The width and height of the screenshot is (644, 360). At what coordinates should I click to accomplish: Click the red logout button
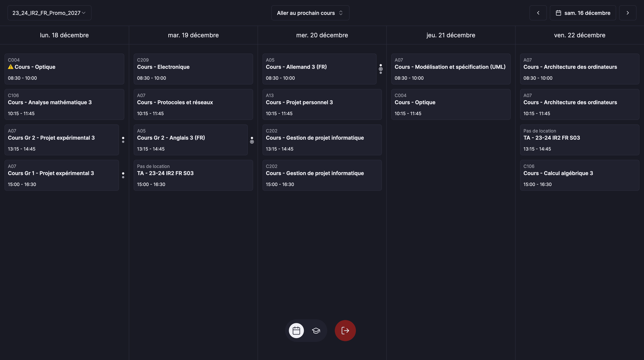coord(345,330)
